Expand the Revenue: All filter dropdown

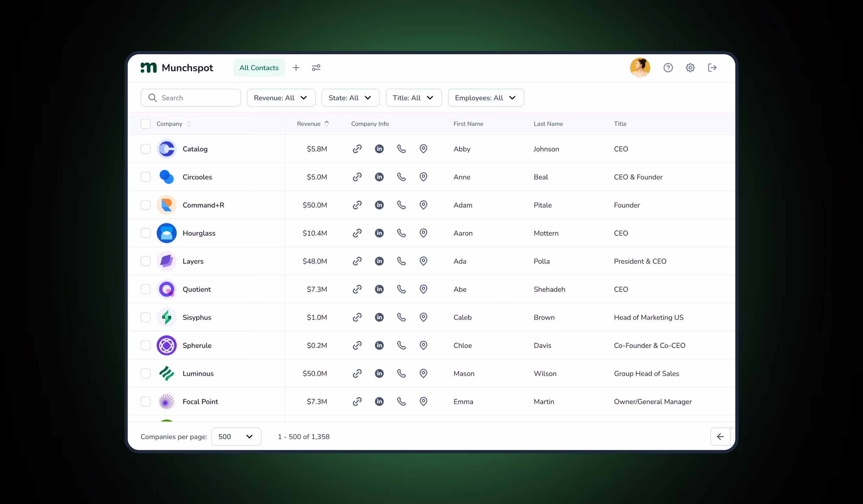(x=281, y=98)
